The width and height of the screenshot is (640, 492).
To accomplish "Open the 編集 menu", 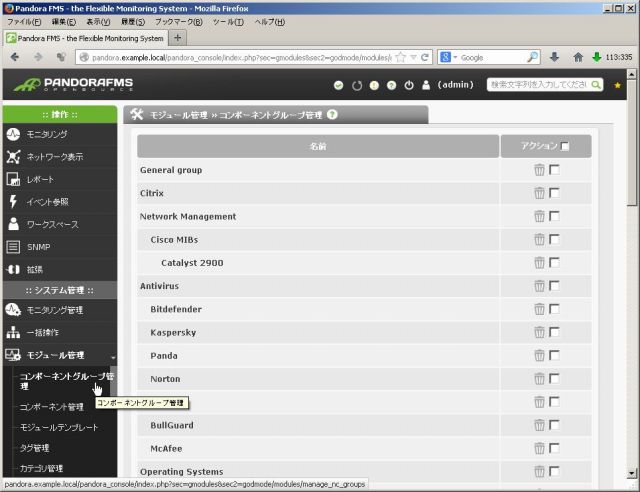I will pos(64,22).
